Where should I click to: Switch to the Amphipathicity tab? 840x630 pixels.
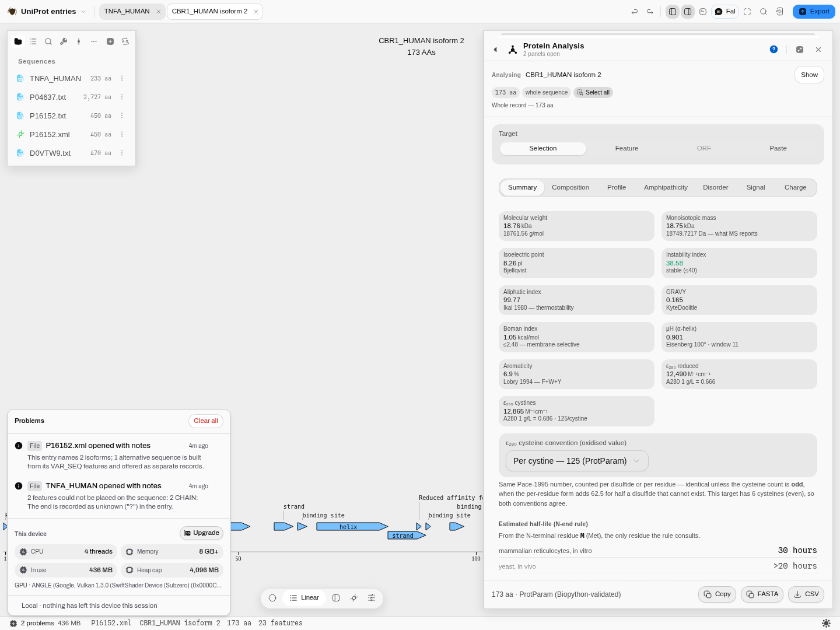click(666, 187)
